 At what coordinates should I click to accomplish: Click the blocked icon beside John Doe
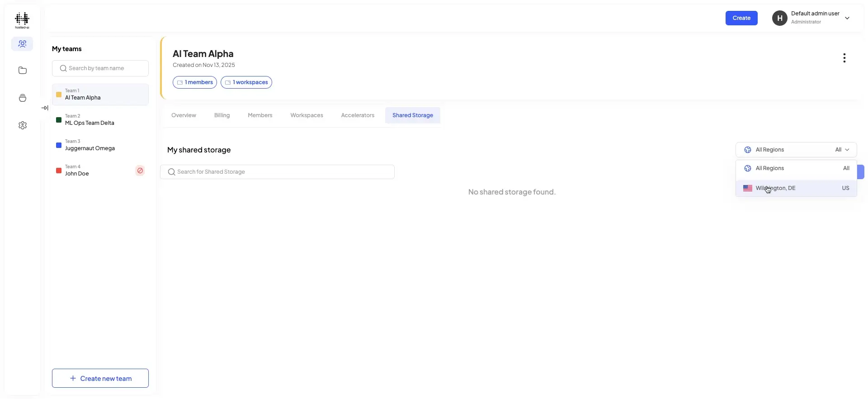[x=140, y=171]
